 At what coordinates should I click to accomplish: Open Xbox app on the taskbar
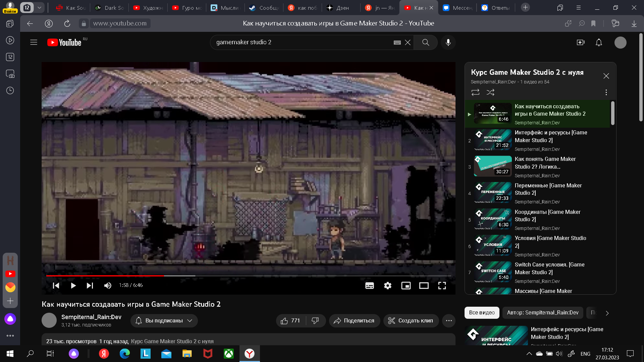click(x=229, y=354)
